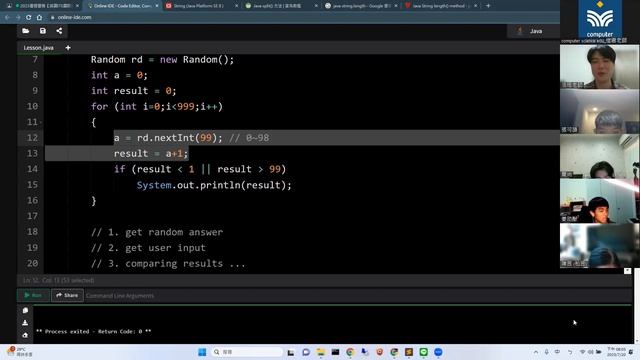Add a new file tab with the plus icon
The height and width of the screenshot is (360, 640).
tap(68, 48)
